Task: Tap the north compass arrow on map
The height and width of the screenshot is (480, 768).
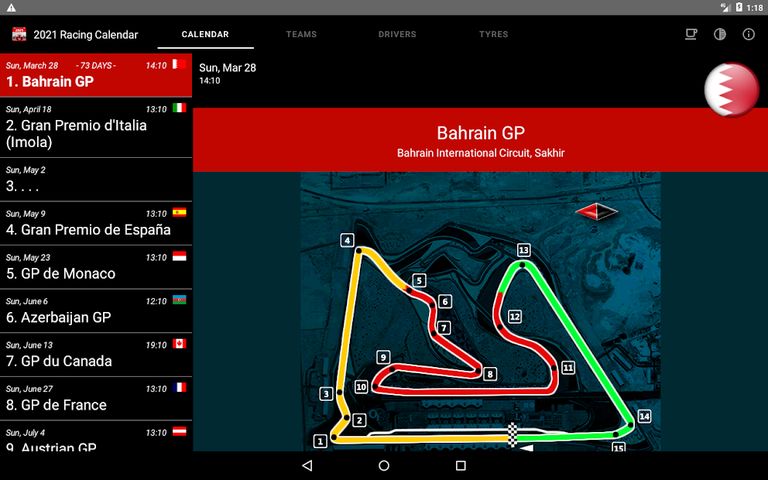Action: [597, 212]
